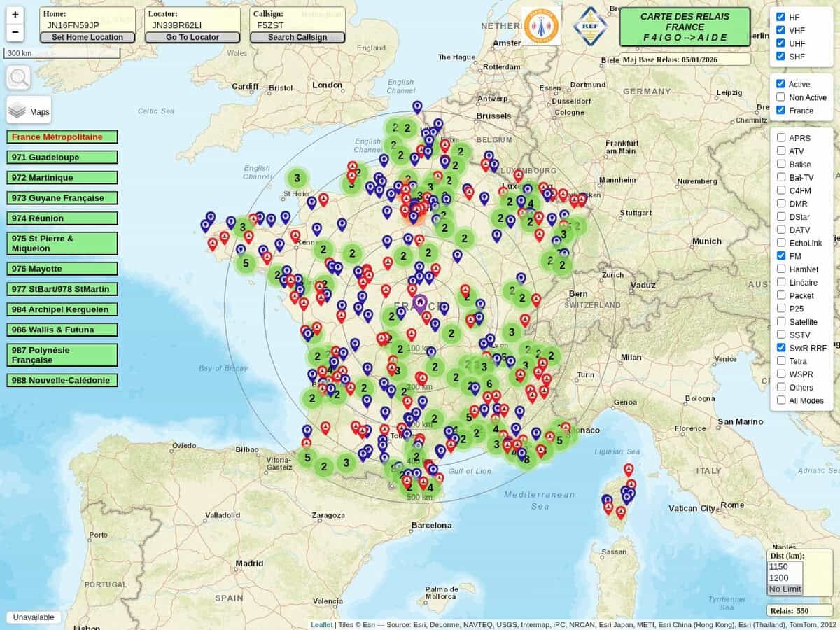Open 984 Archipel Kerguelen region

(x=62, y=309)
